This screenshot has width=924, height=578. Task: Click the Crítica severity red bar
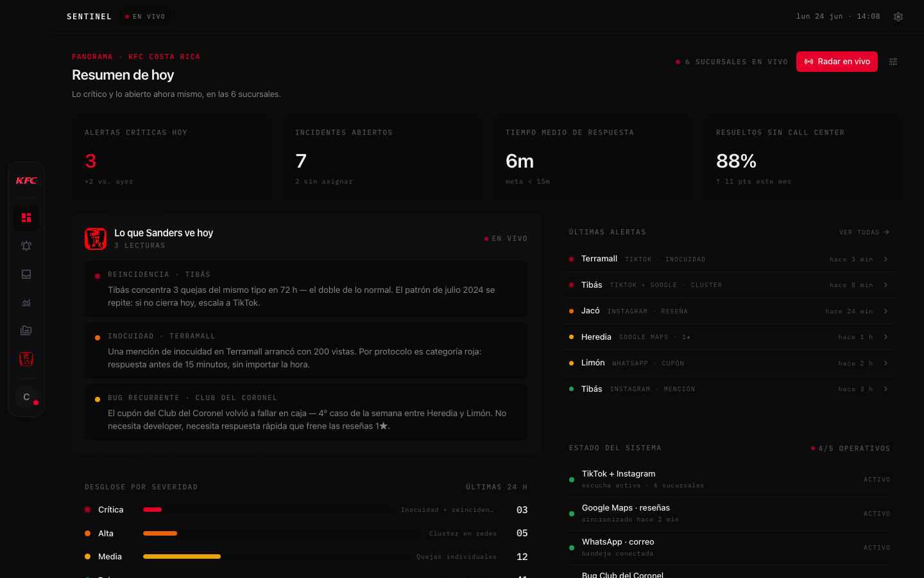pos(152,510)
